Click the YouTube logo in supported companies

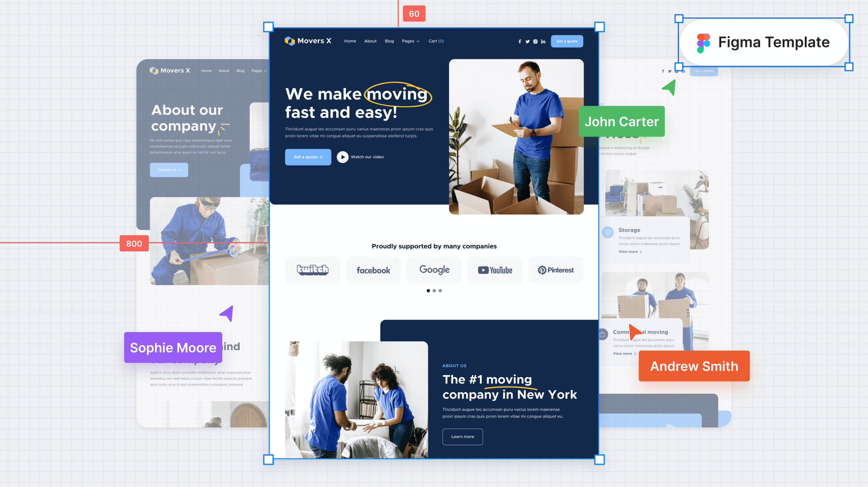click(x=495, y=270)
